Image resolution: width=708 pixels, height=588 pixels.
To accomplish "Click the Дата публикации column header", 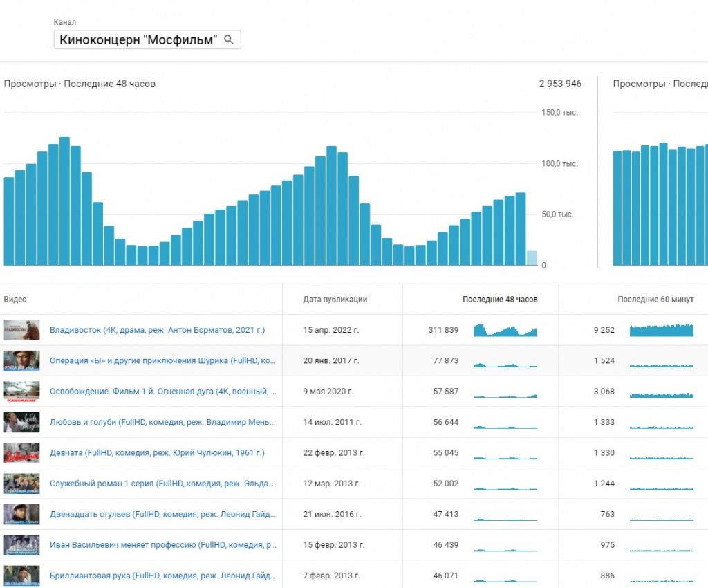I will click(x=335, y=300).
